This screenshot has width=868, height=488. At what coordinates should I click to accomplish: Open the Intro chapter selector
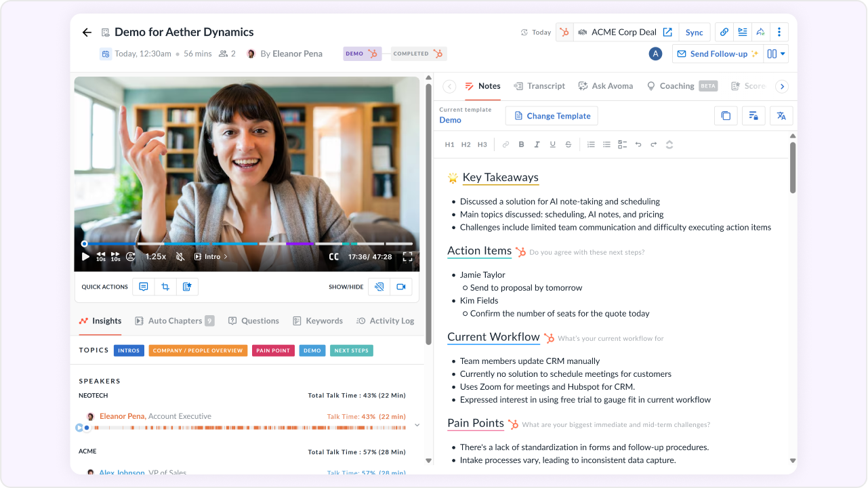[x=211, y=257]
